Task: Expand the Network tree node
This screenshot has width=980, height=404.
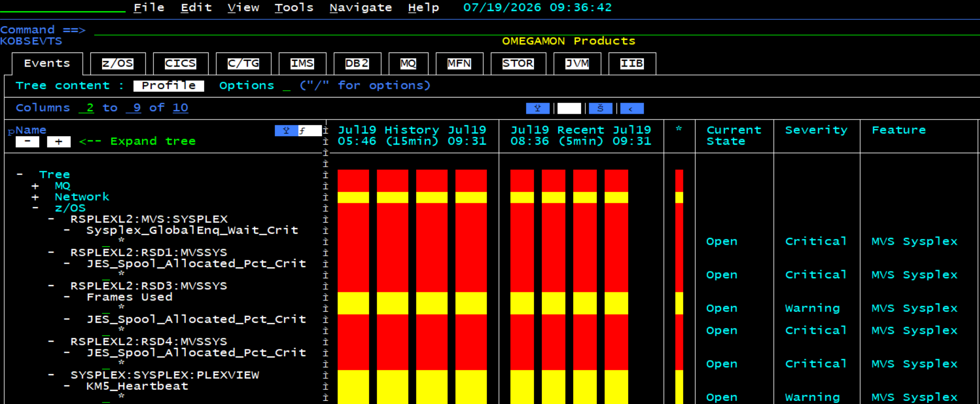Action: point(35,197)
